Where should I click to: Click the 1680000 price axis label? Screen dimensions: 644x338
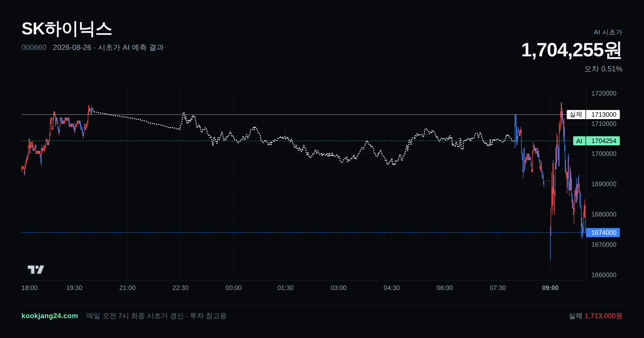point(604,214)
